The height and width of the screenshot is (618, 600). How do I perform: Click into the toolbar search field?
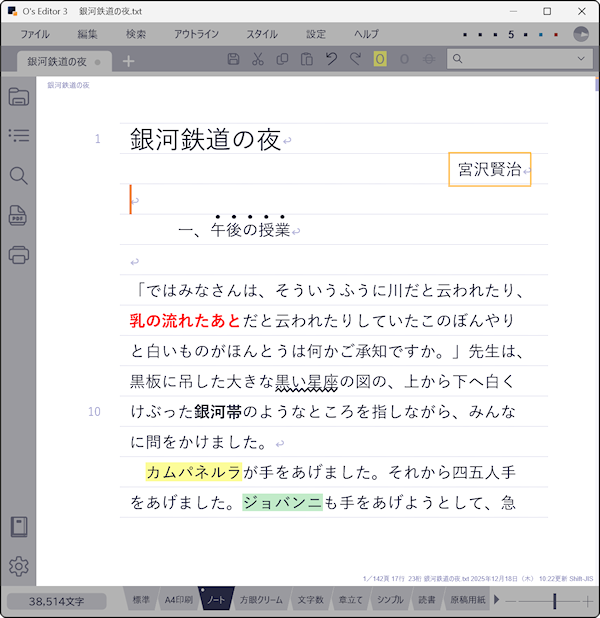512,59
